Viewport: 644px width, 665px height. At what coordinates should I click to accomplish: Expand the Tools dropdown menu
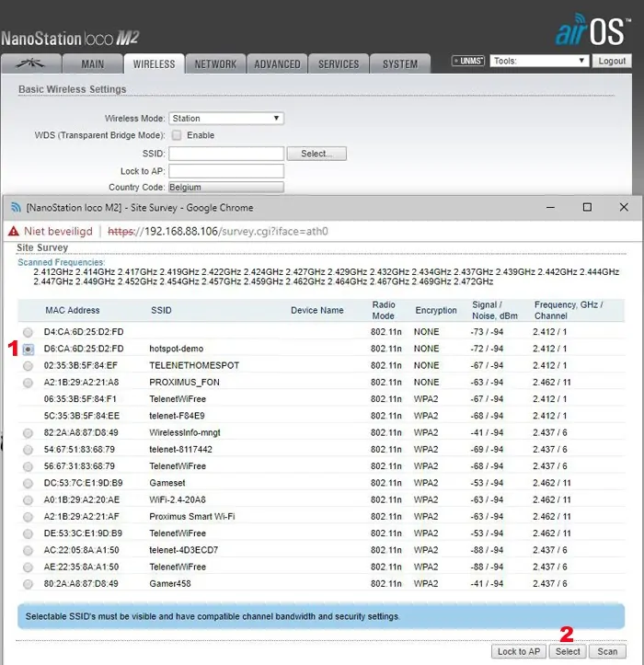pyautogui.click(x=539, y=62)
